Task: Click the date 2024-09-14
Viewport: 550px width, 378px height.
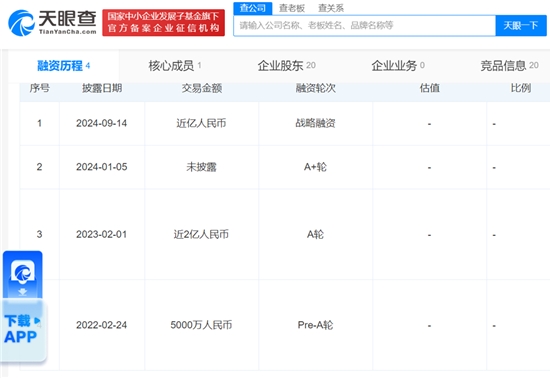Action: click(x=102, y=123)
